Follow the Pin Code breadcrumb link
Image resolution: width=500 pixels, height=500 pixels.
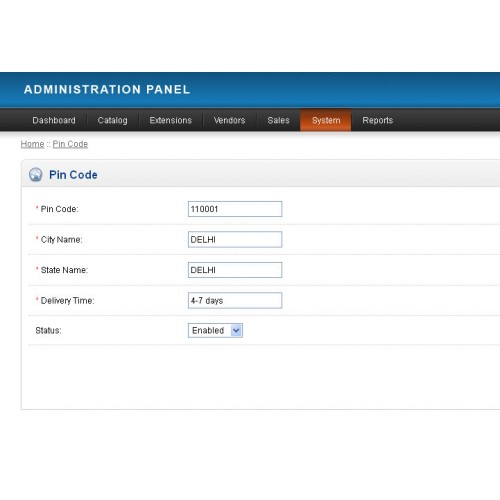(70, 144)
